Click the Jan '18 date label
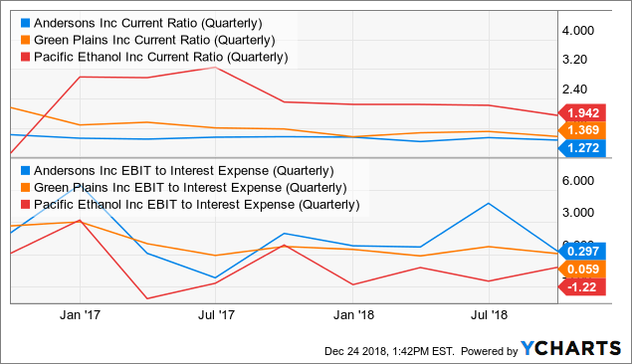This screenshot has width=632, height=364. tap(353, 315)
